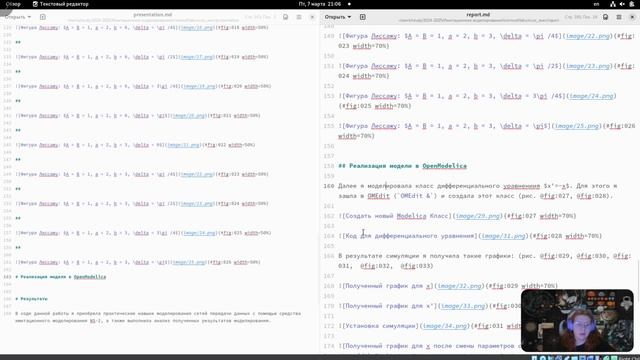The height and width of the screenshot is (360, 640).
Task: Expand the Открыть dropdown arrow in report.md window
Action: point(349,17)
